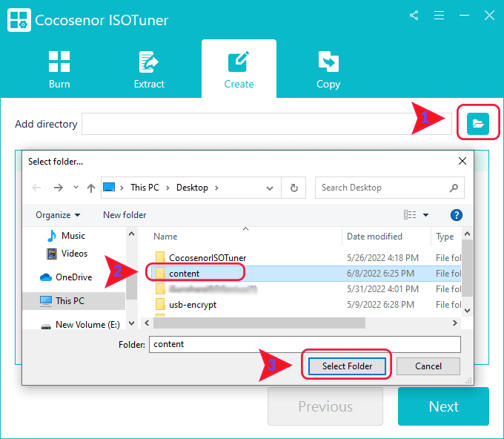Open the address bar history dropdown
The image size is (504, 439).
tap(270, 188)
